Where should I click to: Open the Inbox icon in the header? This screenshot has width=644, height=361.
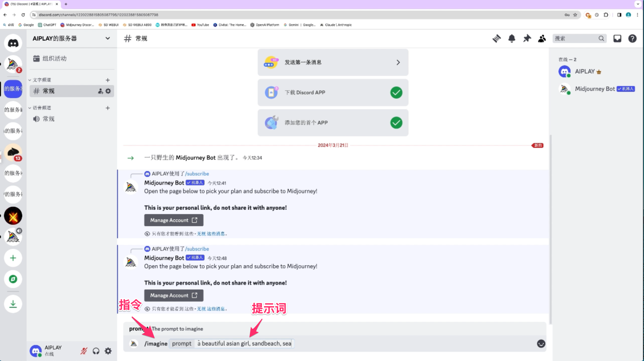click(617, 38)
